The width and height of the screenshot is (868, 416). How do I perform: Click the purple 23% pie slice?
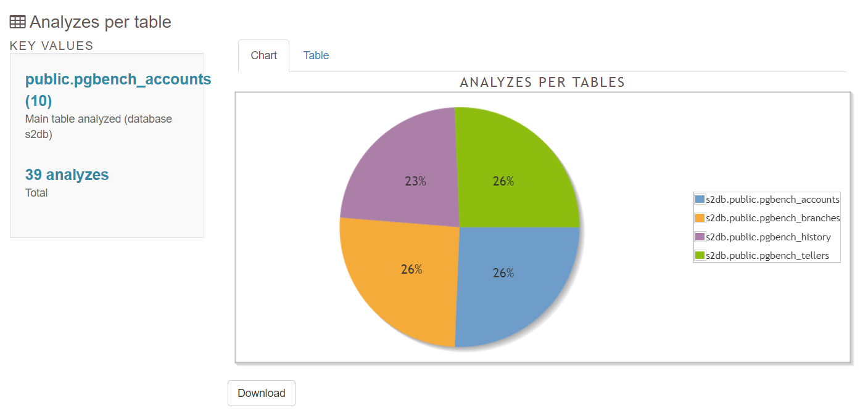pos(407,173)
